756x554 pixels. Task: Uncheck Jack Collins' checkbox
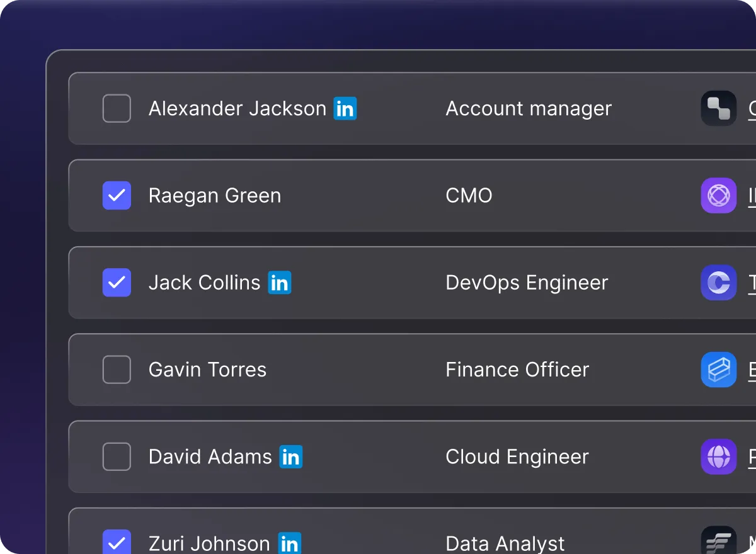pos(117,283)
